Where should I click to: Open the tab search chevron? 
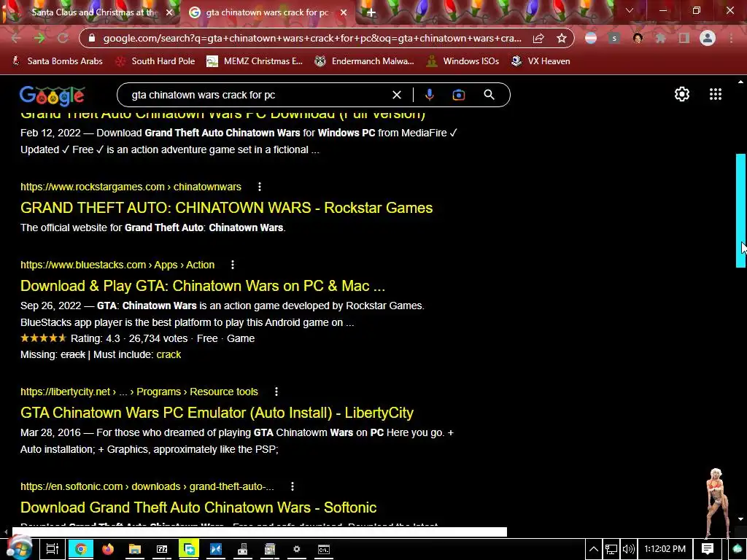(x=630, y=10)
